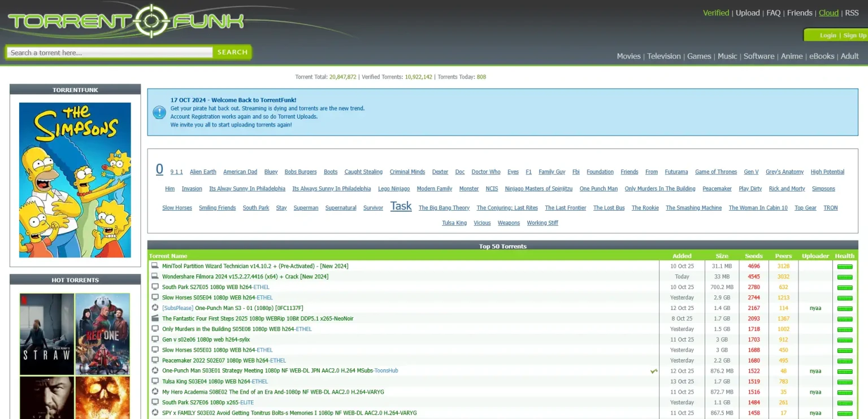Sort by the Added column header
868x419 pixels.
(x=682, y=256)
